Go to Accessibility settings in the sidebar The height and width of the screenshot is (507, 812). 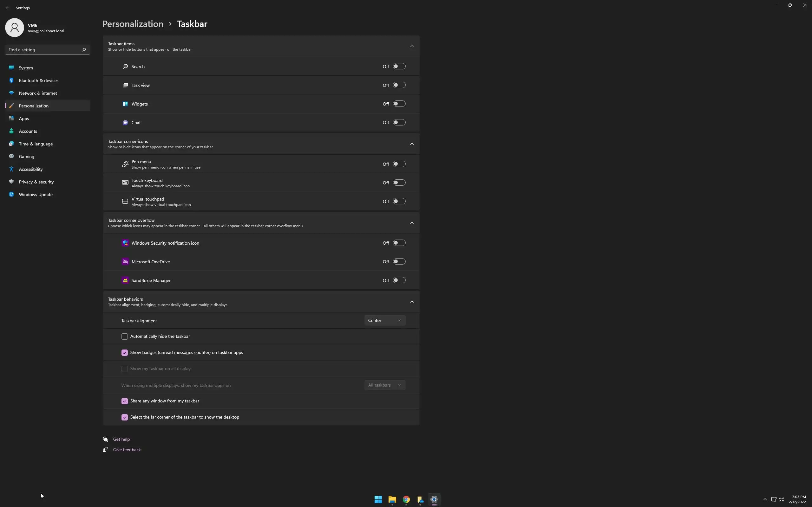(x=30, y=169)
